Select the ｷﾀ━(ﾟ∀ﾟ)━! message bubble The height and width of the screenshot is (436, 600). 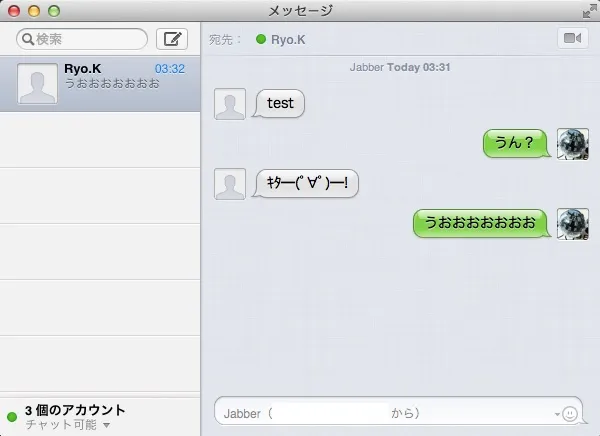coord(307,183)
